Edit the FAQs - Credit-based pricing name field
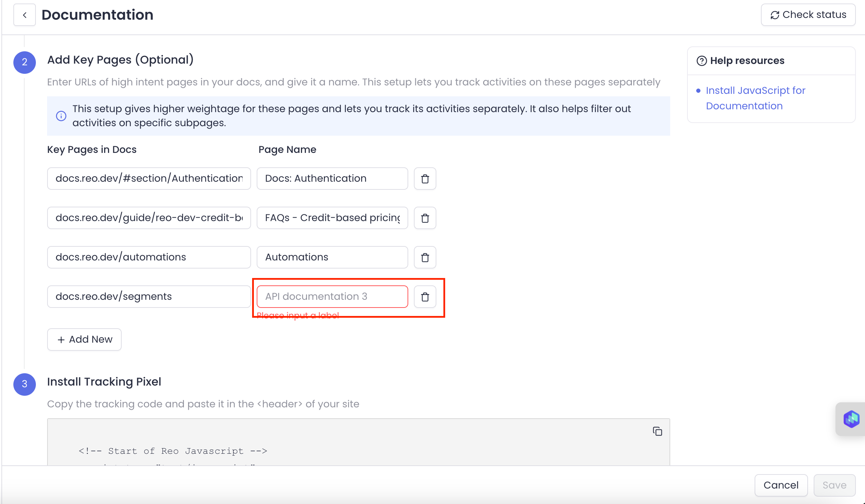This screenshot has height=504, width=865. point(332,218)
